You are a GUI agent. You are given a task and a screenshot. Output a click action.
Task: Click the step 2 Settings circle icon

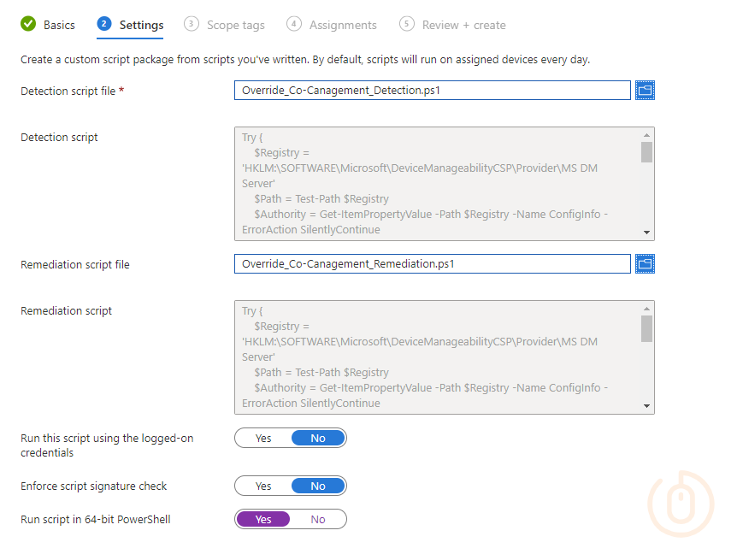point(103,23)
